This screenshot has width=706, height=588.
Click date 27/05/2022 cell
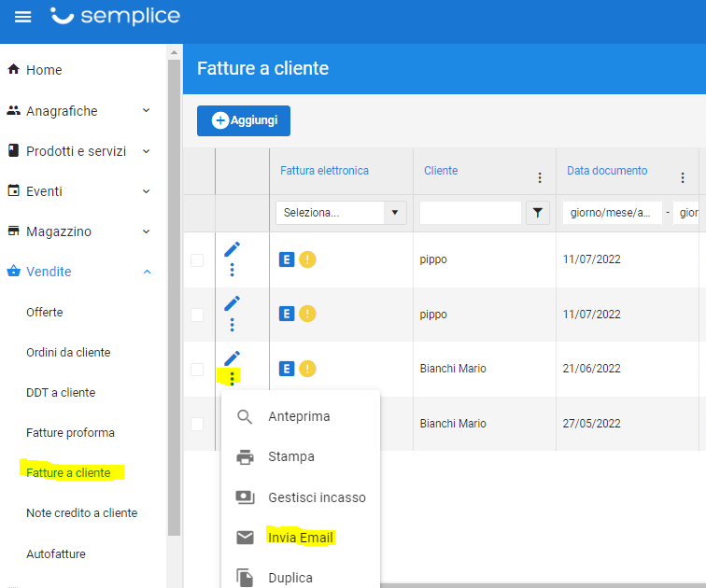click(592, 424)
